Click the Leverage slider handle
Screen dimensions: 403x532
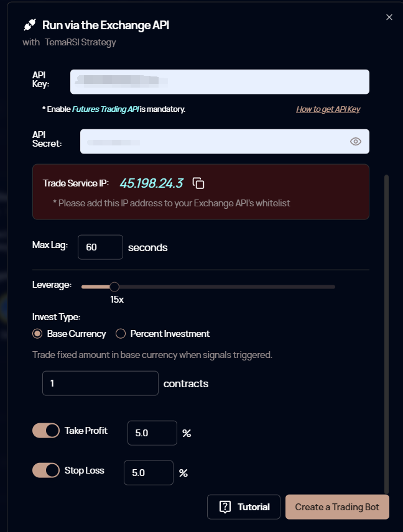tap(114, 287)
